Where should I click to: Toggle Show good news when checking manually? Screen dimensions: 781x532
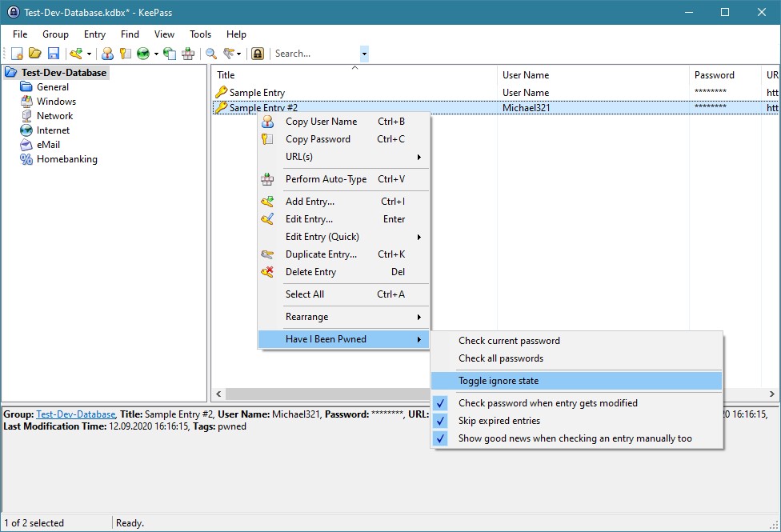tap(577, 438)
